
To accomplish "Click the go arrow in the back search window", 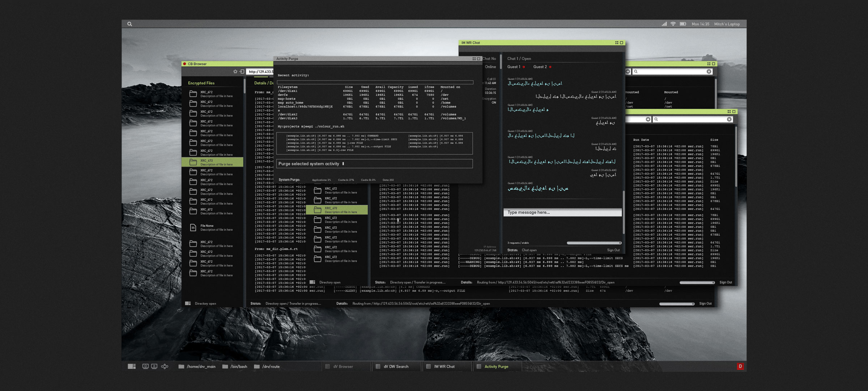I will (628, 72).
